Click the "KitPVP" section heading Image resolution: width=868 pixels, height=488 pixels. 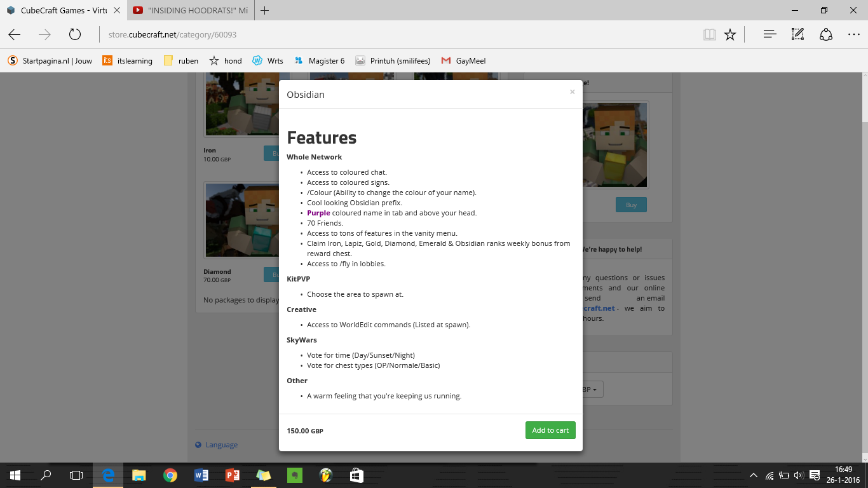298,279
